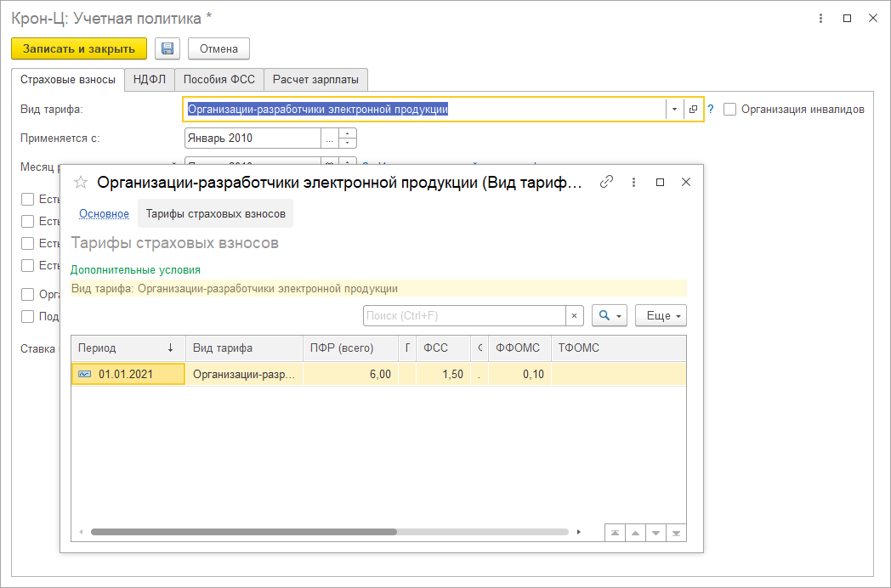Check the third Есть checkbox
Viewport: 891px width, 588px height.
[27, 244]
